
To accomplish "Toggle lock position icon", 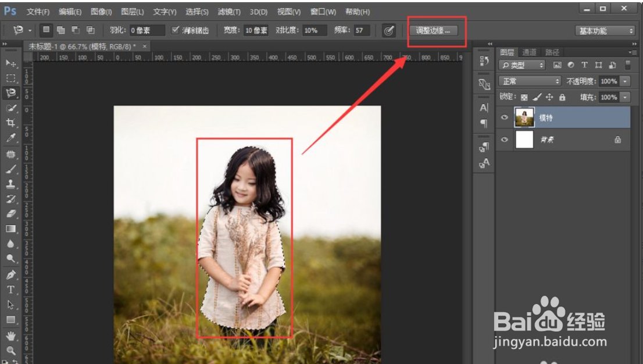I will 549,97.
